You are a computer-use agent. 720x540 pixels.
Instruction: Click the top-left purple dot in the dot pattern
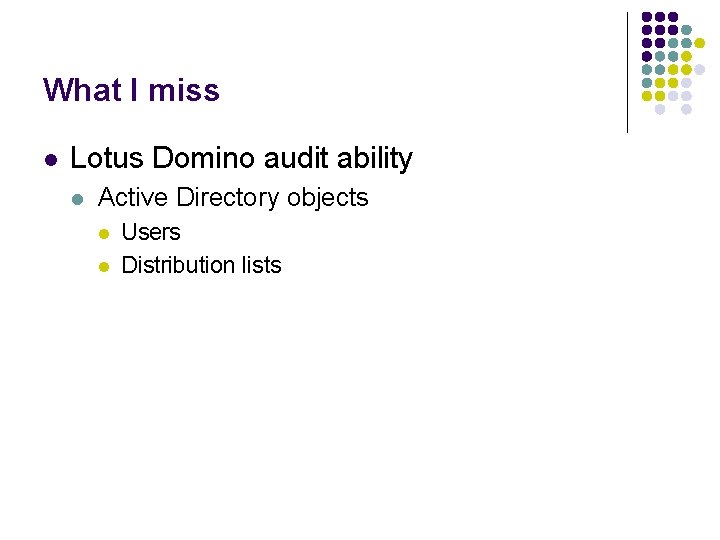pyautogui.click(x=647, y=18)
